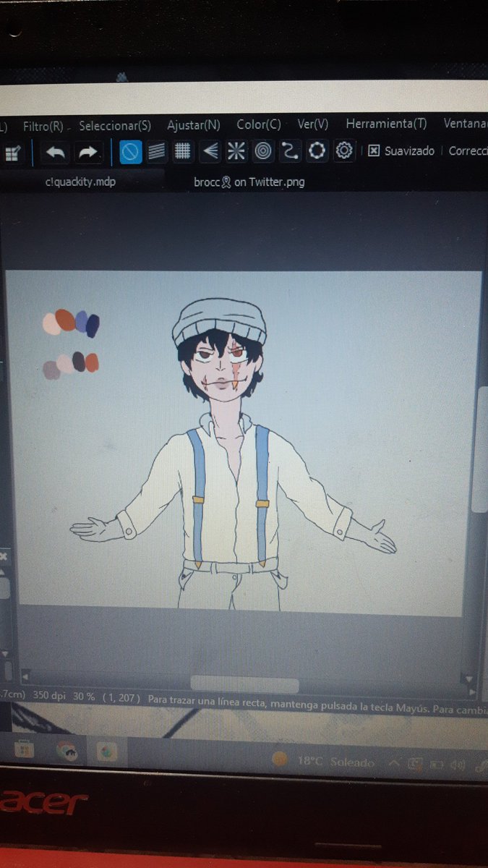
Task: Open the Ver(V) menu
Action: [312, 124]
